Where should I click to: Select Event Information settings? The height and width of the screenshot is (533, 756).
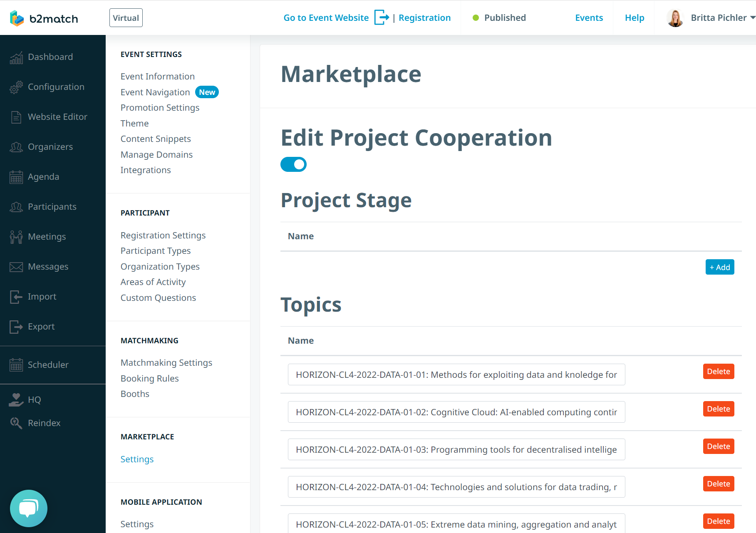point(158,77)
